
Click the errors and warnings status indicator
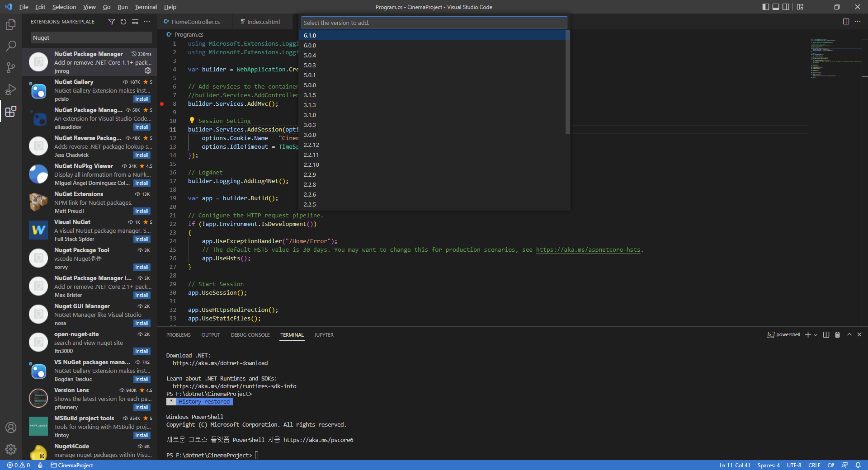point(19,465)
